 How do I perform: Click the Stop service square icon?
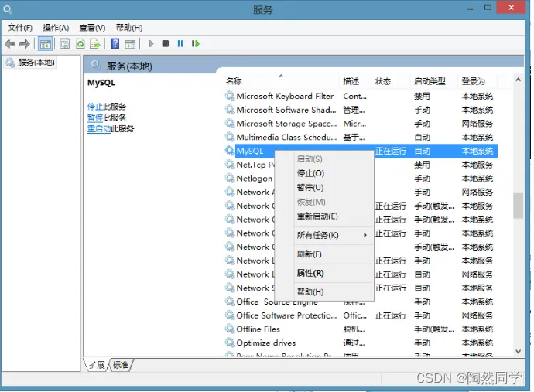click(x=166, y=43)
